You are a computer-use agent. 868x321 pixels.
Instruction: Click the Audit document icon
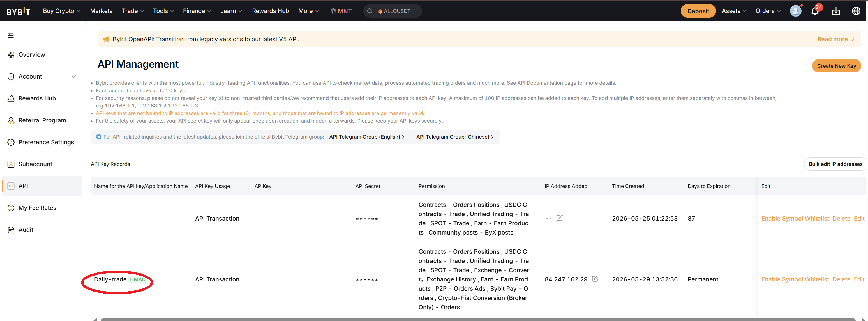11,230
